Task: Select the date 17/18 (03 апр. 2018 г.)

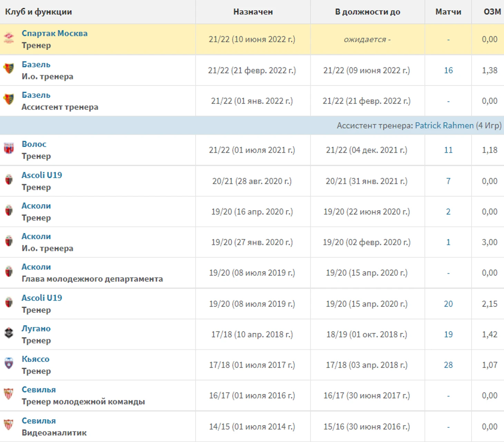Action: [367, 365]
